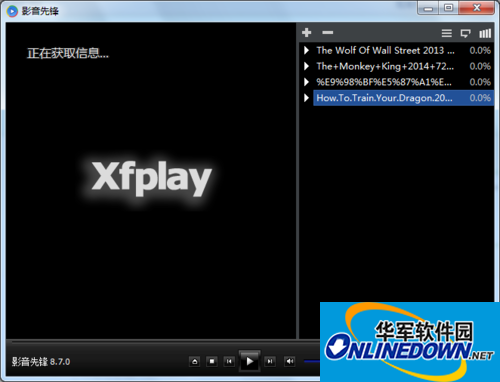This screenshot has width=500, height=382.
Task: Maximize the 影音先锋 window
Action: pyautogui.click(x=449, y=8)
